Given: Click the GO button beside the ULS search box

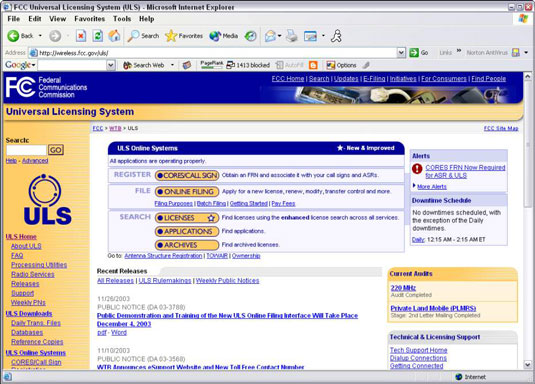Looking at the screenshot, I should pyautogui.click(x=56, y=150).
